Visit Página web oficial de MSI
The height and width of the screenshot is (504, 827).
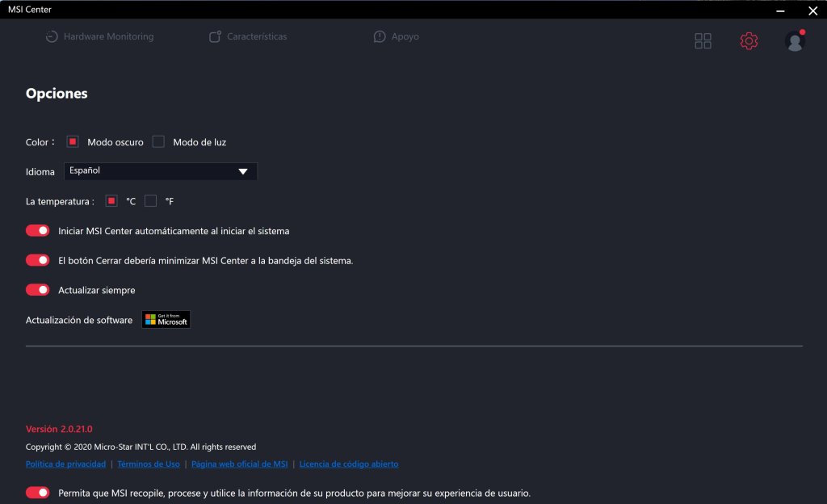point(239,464)
